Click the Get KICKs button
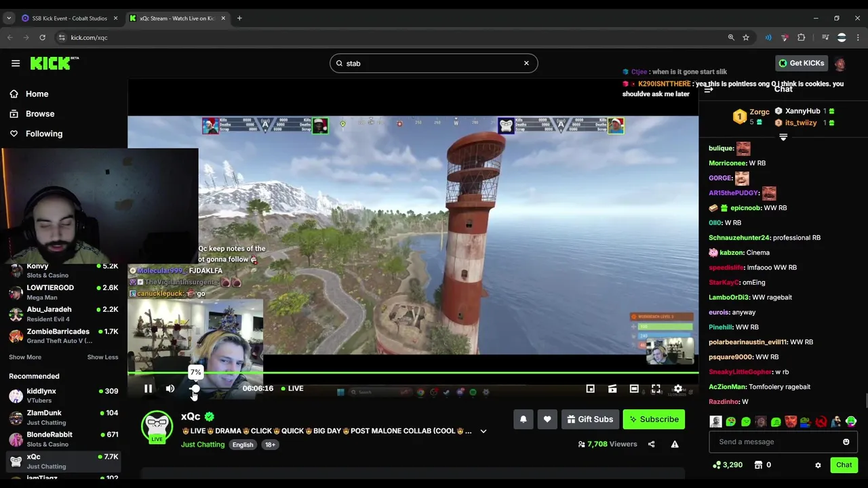The height and width of the screenshot is (488, 868). pyautogui.click(x=802, y=63)
